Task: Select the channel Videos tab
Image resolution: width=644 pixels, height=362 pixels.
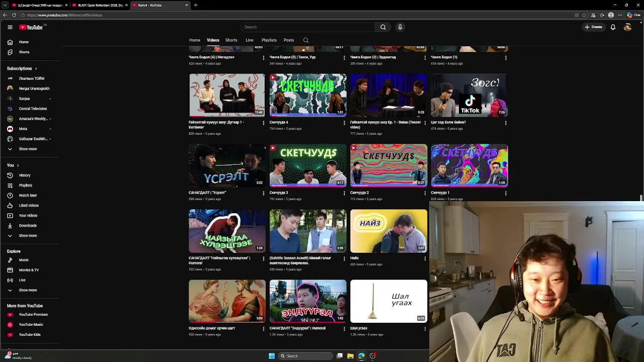Action: click(213, 40)
